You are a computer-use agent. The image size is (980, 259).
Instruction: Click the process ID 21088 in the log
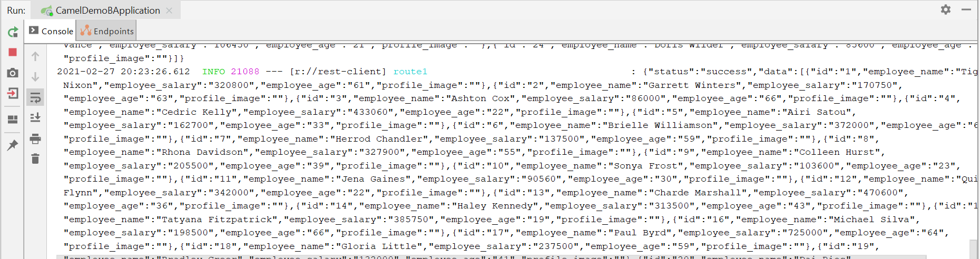tap(245, 72)
